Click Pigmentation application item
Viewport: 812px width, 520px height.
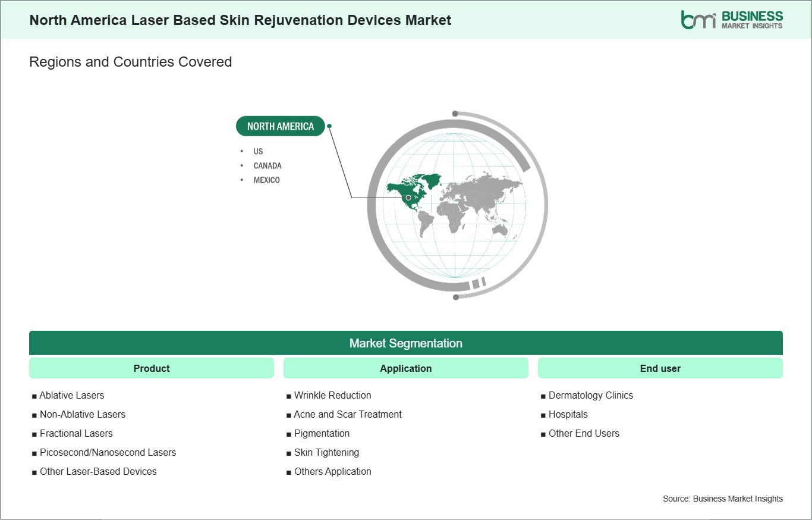318,433
